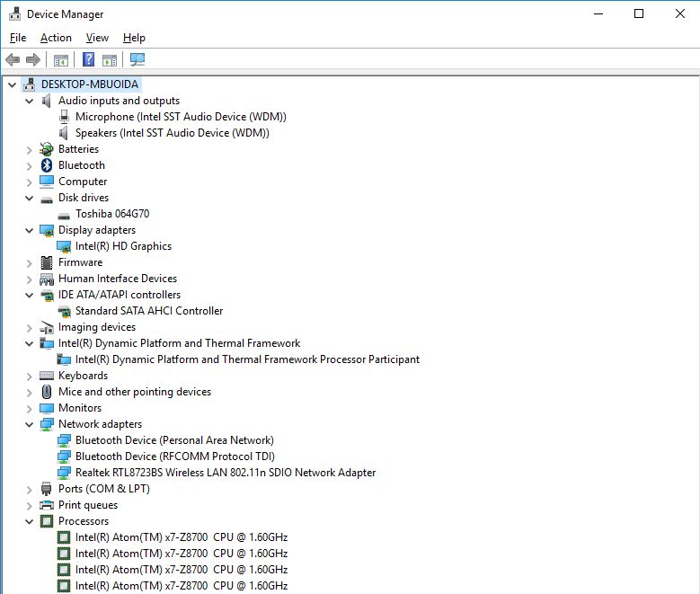Viewport: 700px width, 594px height.
Task: Click the Disk drives category icon
Action: click(47, 199)
